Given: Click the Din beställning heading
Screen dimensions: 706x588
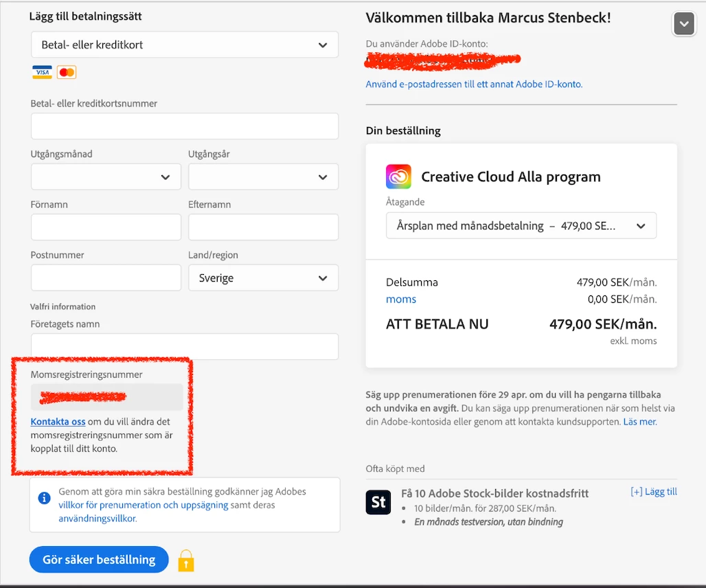Looking at the screenshot, I should (403, 131).
